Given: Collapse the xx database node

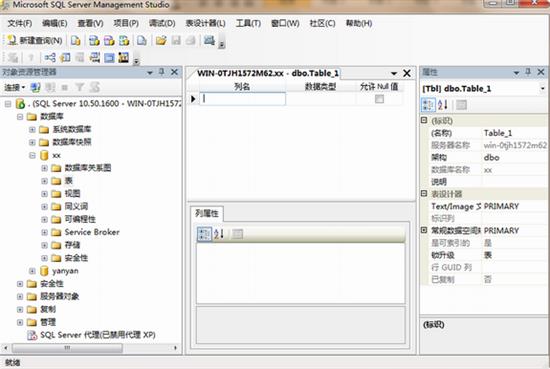Looking at the screenshot, I should tap(32, 155).
